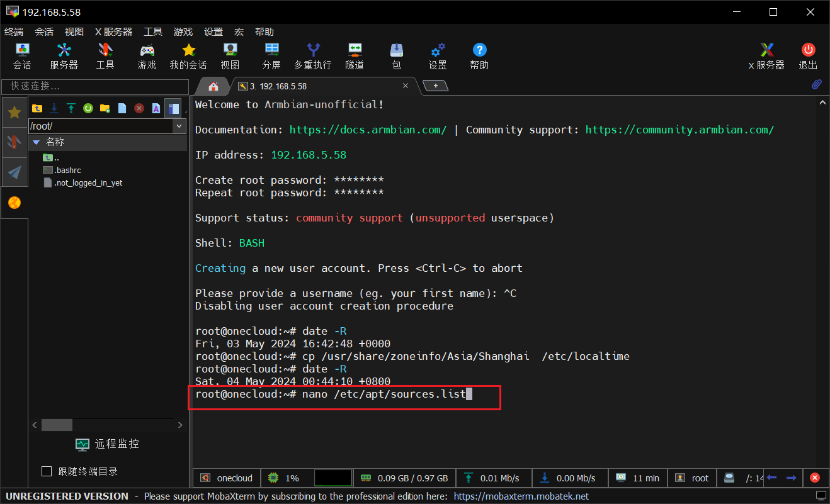
Task: Create new folder in SFTP browser
Action: (105, 108)
